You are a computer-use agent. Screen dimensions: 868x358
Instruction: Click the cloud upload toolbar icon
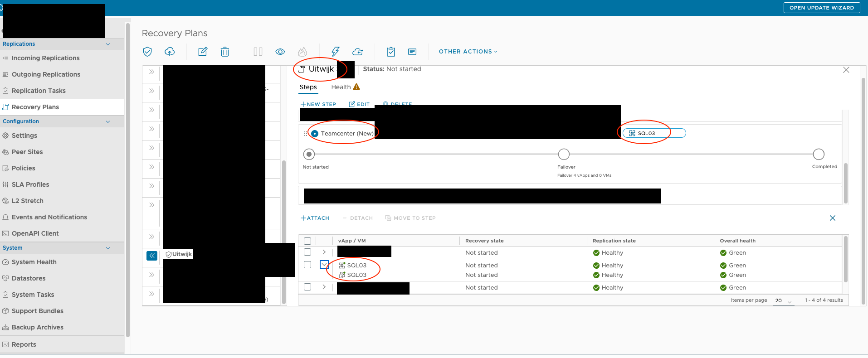tap(170, 52)
